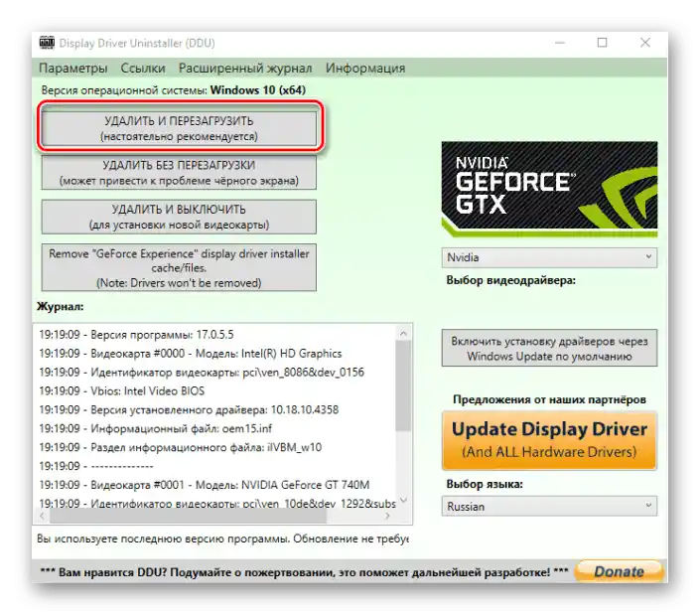The width and height of the screenshot is (700, 615).
Task: Close the DDU window
Action: pos(645,43)
